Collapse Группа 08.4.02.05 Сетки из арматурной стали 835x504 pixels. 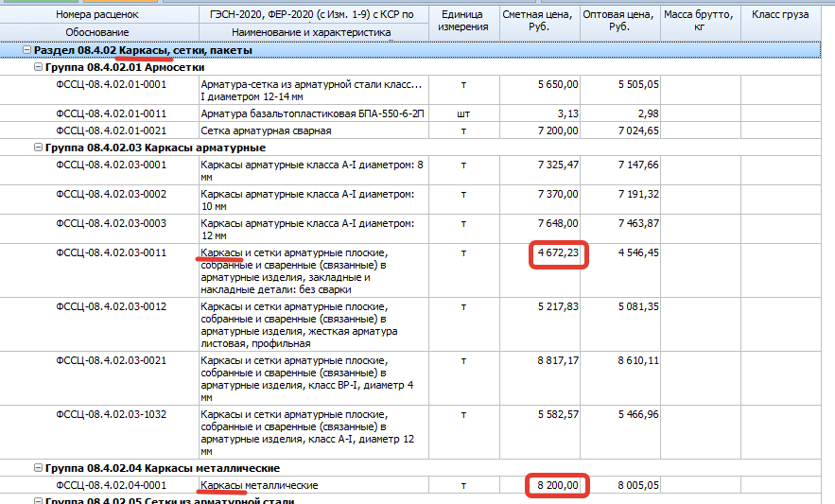pyautogui.click(x=38, y=501)
